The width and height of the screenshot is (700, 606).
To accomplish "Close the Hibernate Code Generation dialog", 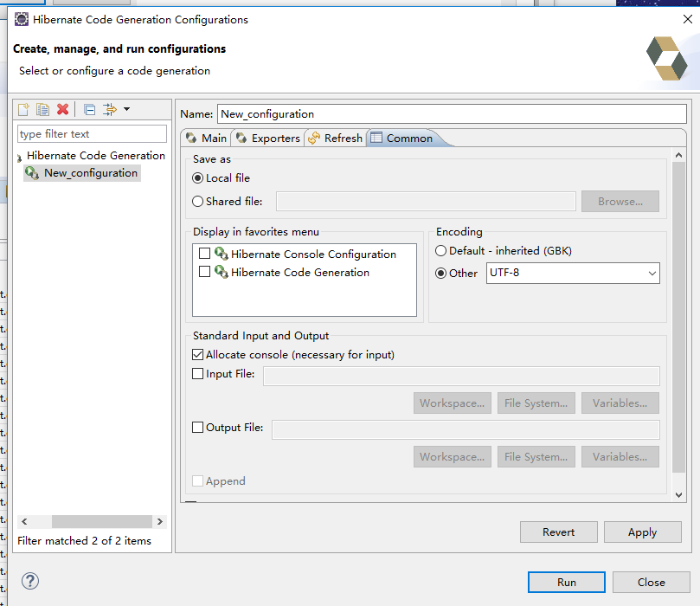I will click(x=688, y=19).
